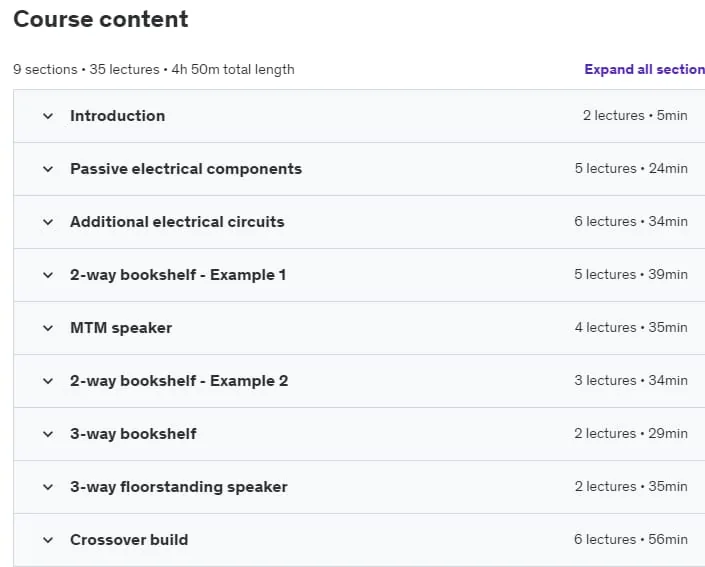The height and width of the screenshot is (567, 705).
Task: Open 3-way floorstanding speaker title
Action: click(178, 487)
